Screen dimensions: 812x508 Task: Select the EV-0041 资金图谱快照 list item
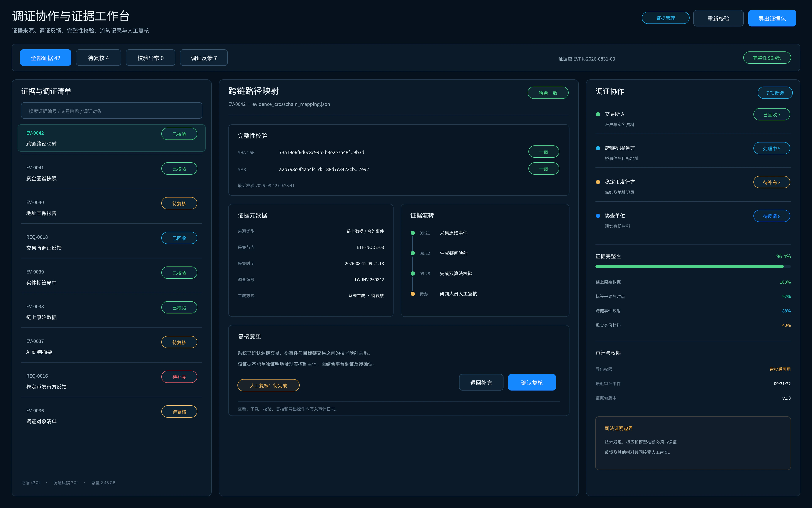[x=111, y=173]
